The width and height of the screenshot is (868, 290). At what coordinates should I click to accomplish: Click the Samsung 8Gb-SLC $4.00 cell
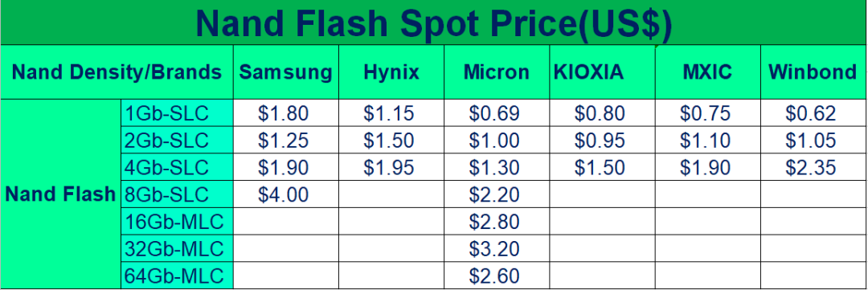pyautogui.click(x=285, y=194)
